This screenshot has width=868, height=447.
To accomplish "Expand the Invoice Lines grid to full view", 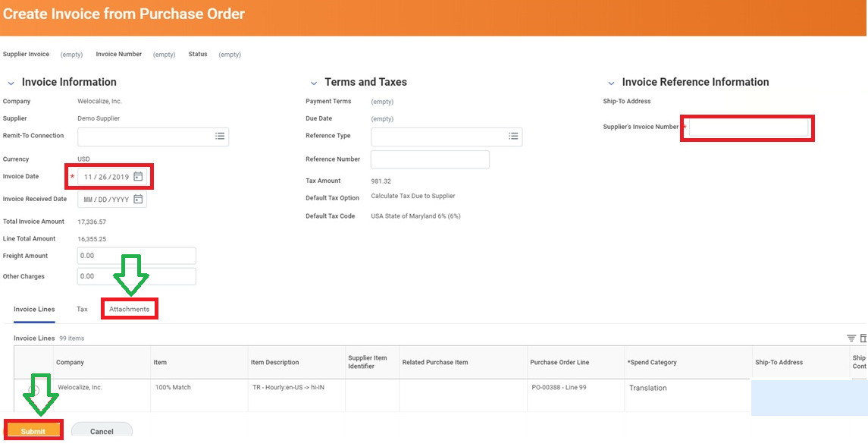I will [863, 338].
